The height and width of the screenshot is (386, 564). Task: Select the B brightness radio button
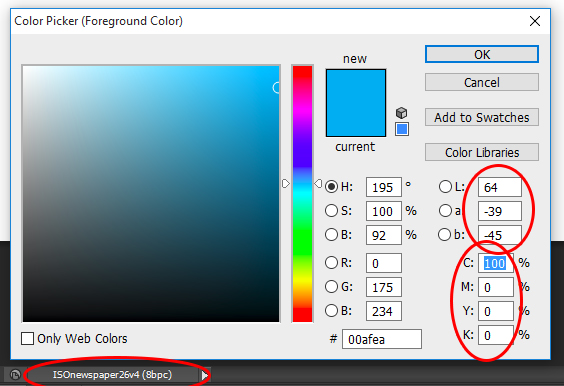point(331,235)
